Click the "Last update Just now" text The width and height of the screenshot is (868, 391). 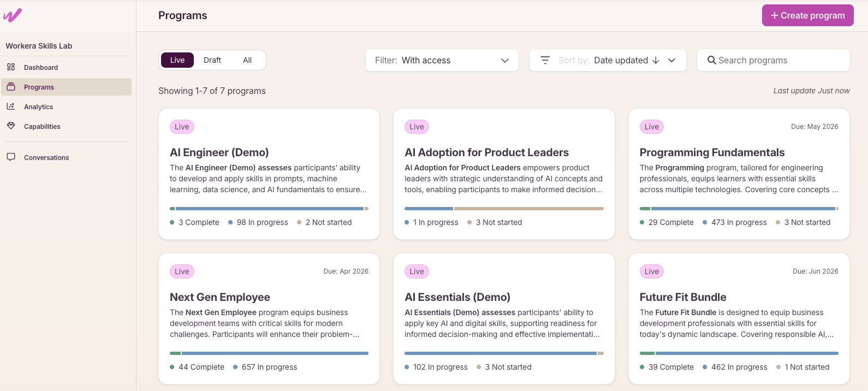(x=811, y=91)
